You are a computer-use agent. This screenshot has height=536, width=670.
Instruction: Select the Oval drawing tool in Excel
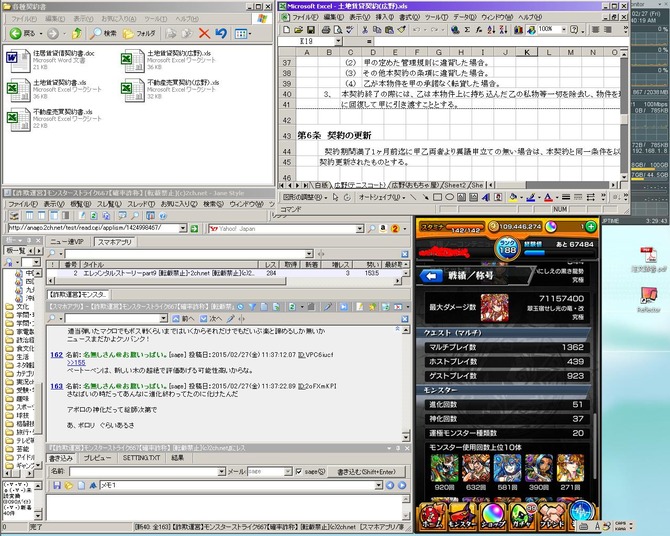pos(449,197)
